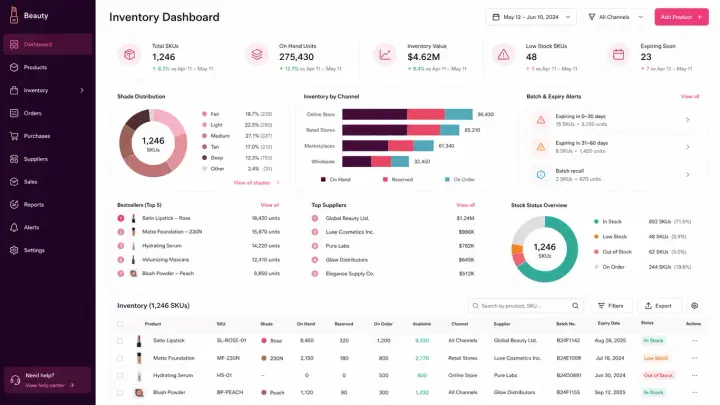Click the Orders list icon in sidebar
The height and width of the screenshot is (405, 720).
[14, 113]
